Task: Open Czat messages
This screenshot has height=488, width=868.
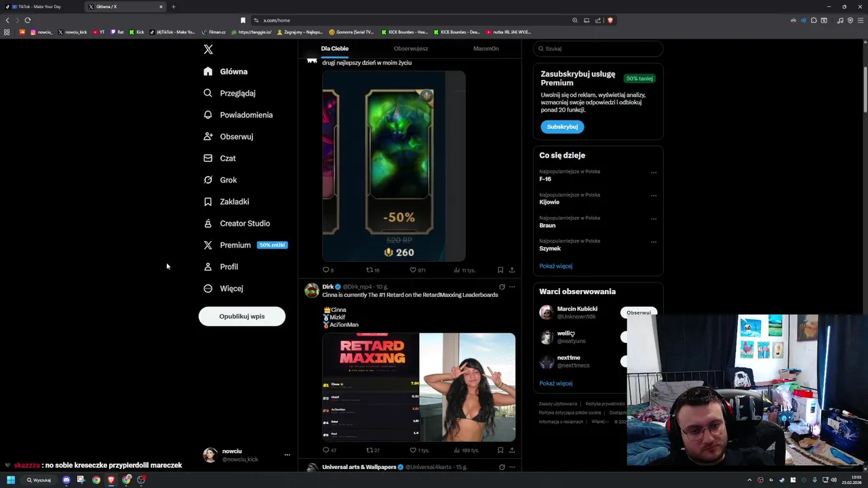Action: coord(220,158)
